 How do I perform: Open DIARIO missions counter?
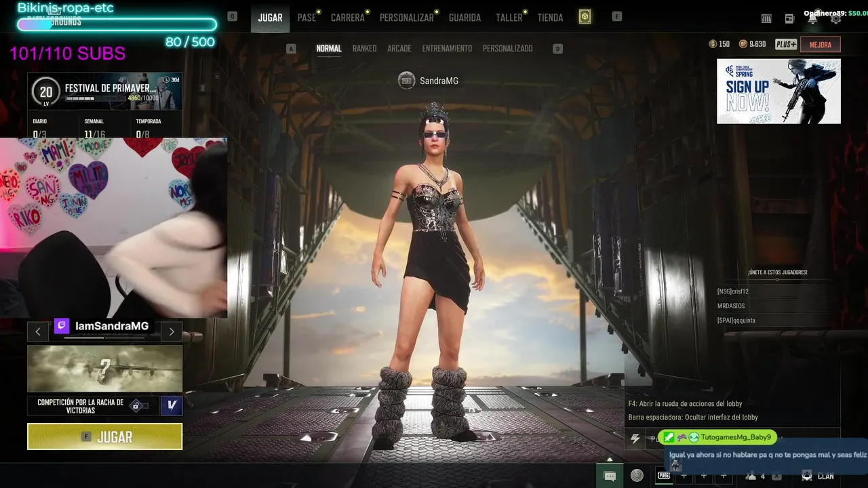click(x=40, y=129)
